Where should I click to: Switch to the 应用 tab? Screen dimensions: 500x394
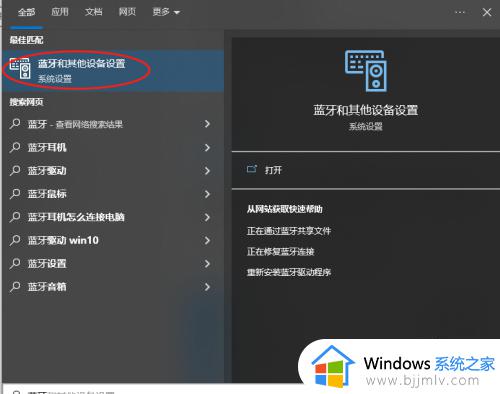coord(60,12)
